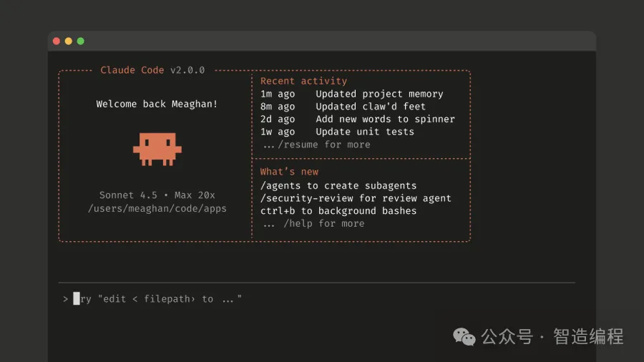Screen dimensions: 644x362
Task: Click the "Claude Code v2.0.0" title
Action: [x=152, y=70]
